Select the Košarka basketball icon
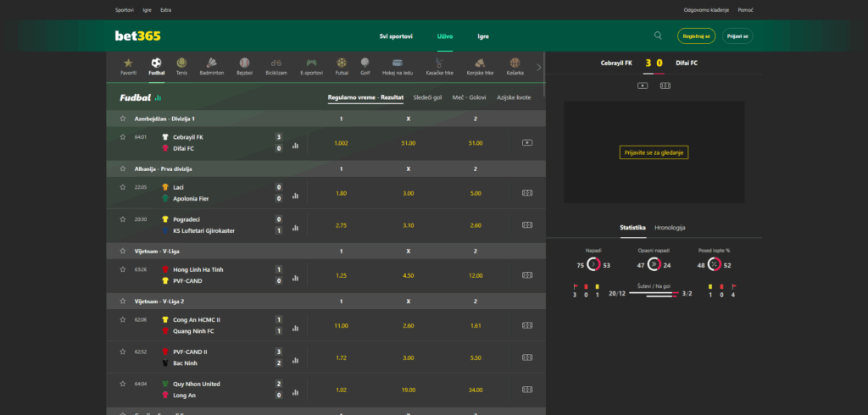The width and height of the screenshot is (868, 415). coord(515,66)
